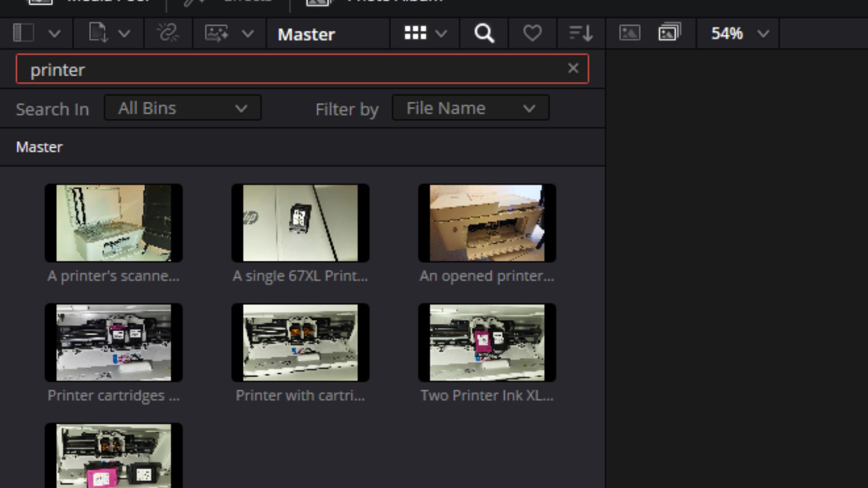Select the last thumbnail with magenta cartridge below
868x488 pixels.
[113, 455]
